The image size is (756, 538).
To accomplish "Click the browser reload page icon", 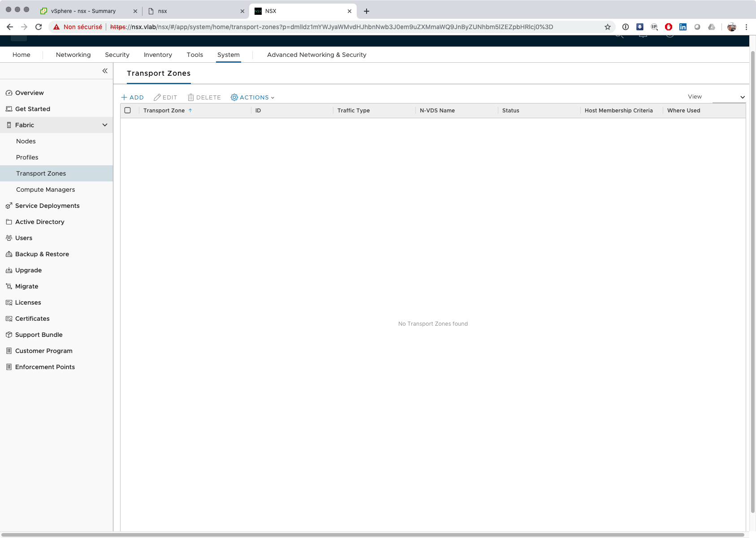I will click(39, 27).
